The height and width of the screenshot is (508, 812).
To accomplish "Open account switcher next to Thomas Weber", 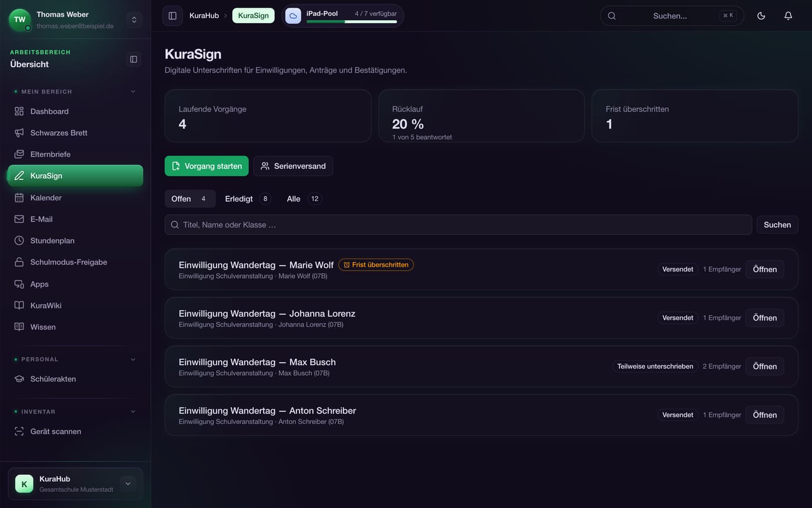I will pyautogui.click(x=134, y=20).
